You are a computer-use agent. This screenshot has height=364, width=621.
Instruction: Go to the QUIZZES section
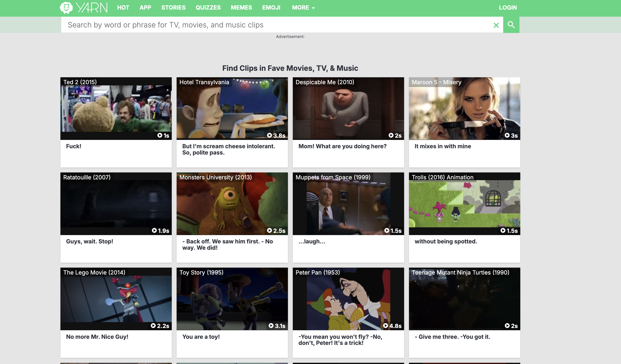208,8
